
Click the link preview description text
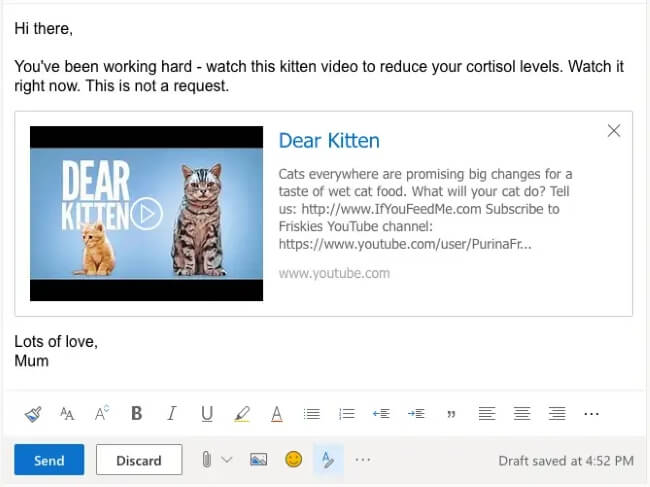pos(425,209)
